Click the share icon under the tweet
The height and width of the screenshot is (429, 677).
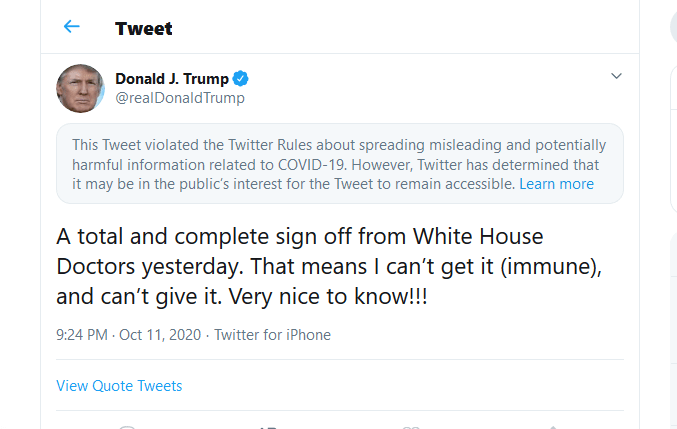point(552,426)
